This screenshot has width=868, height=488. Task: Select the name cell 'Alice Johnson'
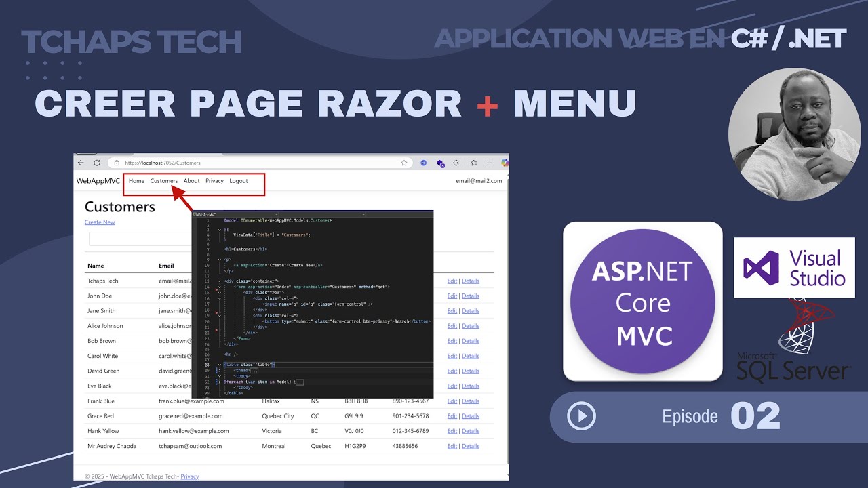pos(105,326)
